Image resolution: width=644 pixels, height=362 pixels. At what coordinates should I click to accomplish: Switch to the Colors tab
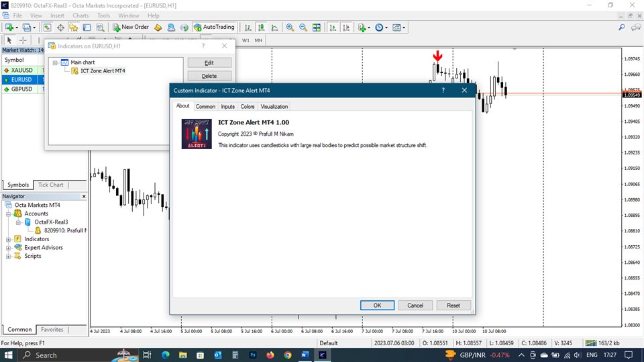click(248, 106)
